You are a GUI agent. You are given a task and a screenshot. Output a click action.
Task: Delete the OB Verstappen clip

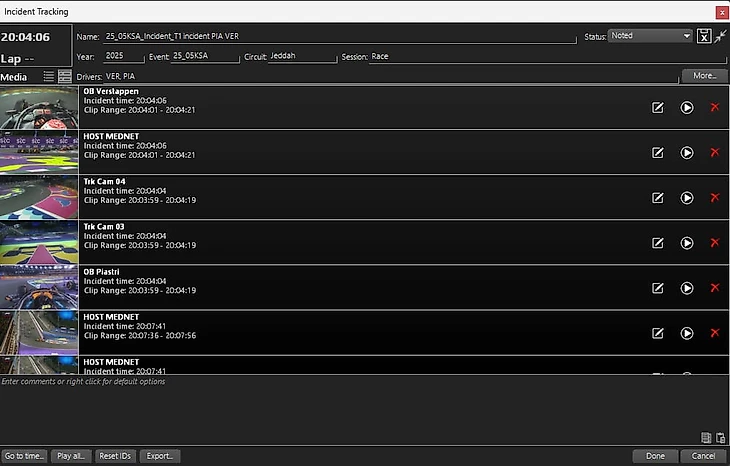tap(715, 108)
